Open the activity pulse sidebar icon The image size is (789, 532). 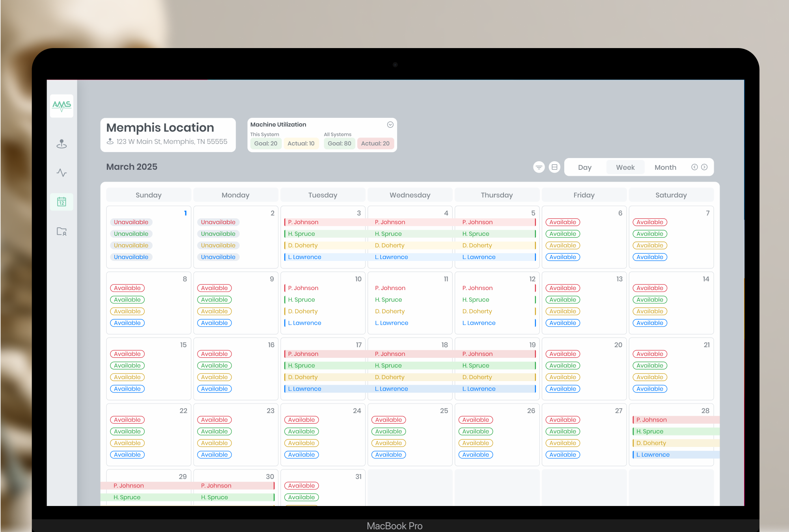click(62, 173)
